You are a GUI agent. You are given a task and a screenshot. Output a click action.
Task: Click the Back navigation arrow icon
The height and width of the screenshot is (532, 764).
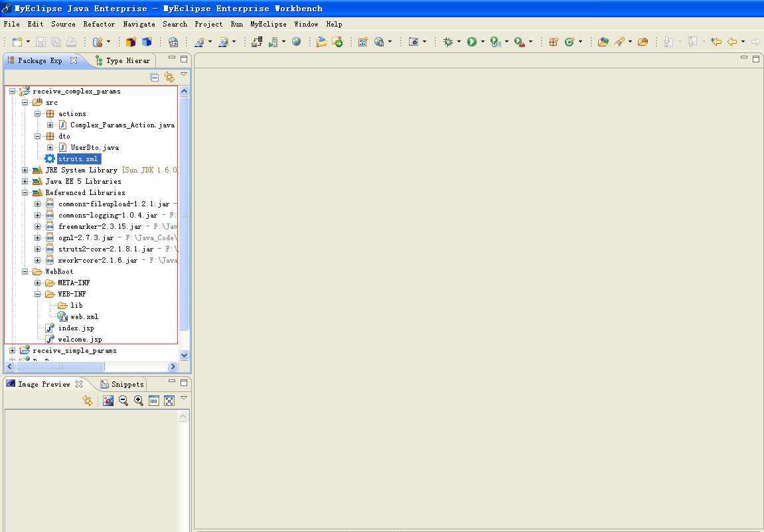[x=732, y=42]
